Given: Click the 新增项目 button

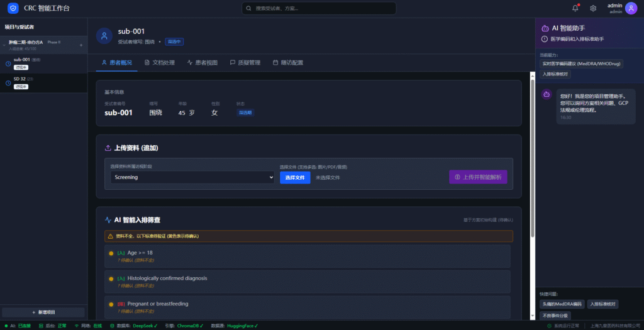Looking at the screenshot, I should 43,312.
